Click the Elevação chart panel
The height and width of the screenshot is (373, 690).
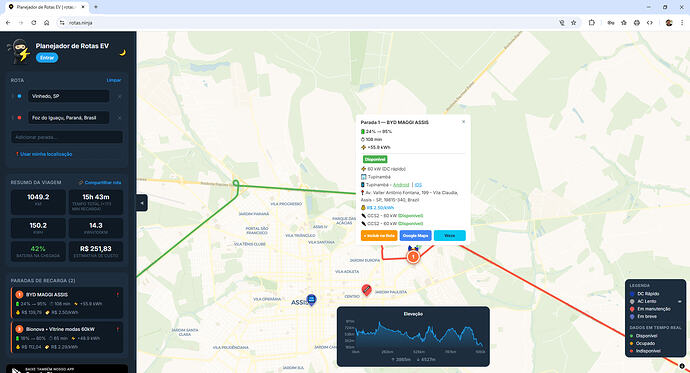(x=413, y=336)
